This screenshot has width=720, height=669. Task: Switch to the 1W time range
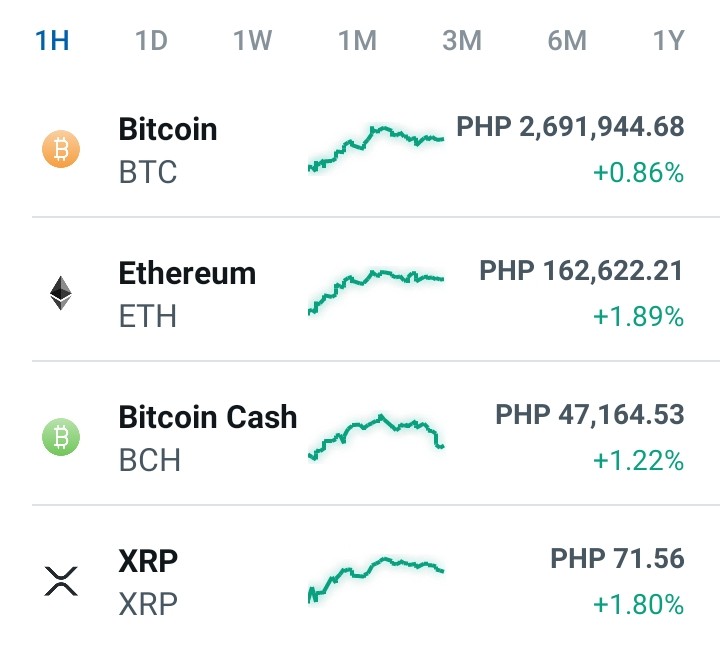point(253,40)
